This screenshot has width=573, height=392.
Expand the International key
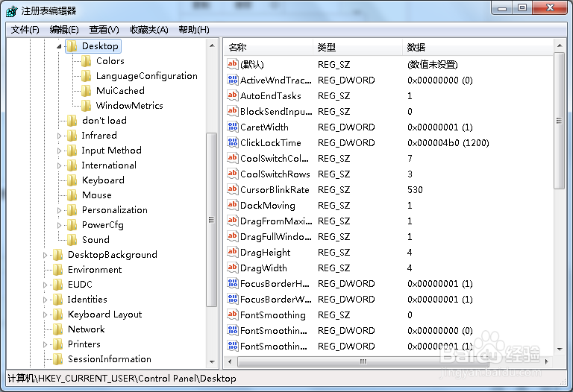pos(59,165)
